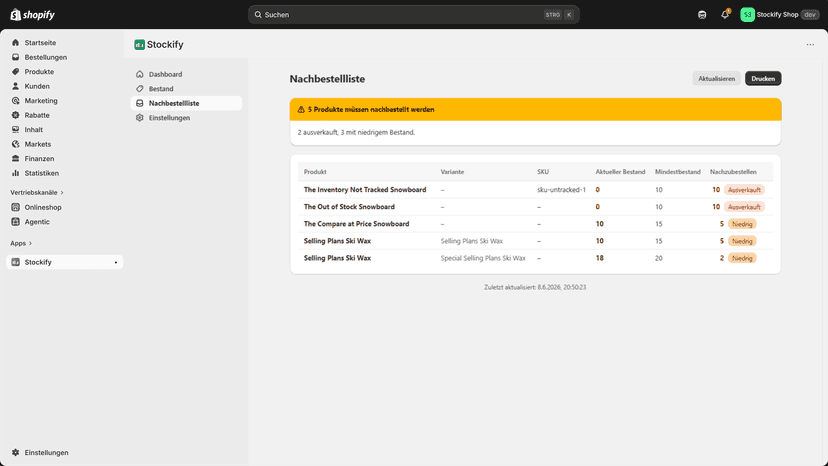The width and height of the screenshot is (828, 466).
Task: Click the Stockify app icon in sidebar
Action: [15, 262]
